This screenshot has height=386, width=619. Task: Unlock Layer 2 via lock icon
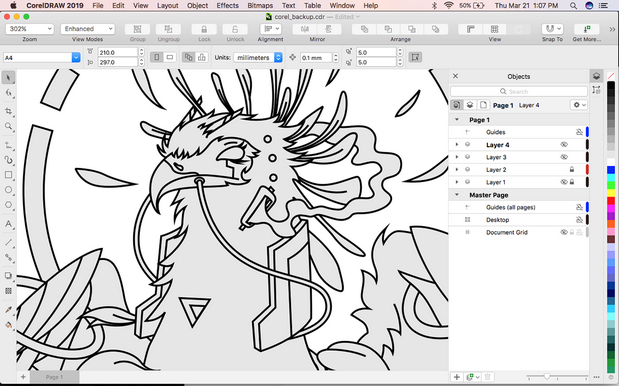click(572, 170)
